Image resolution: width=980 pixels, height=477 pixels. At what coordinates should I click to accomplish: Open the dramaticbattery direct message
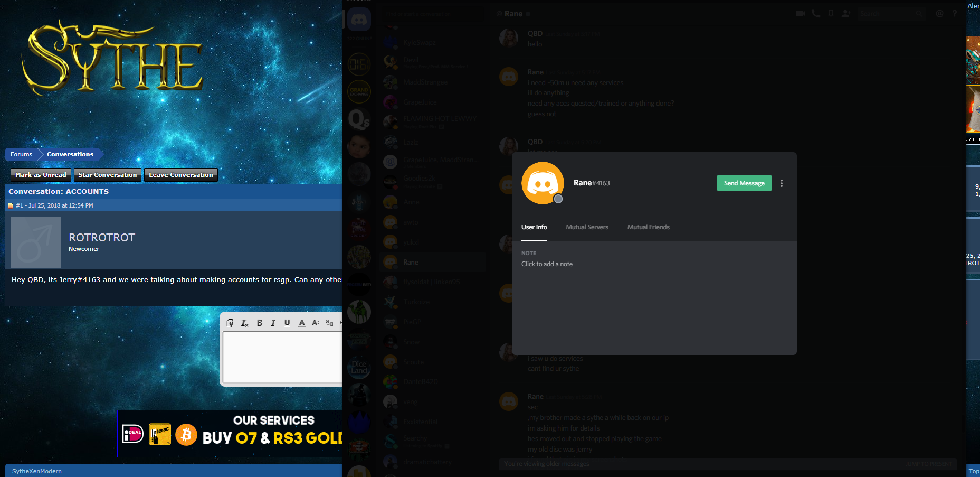(x=433, y=462)
